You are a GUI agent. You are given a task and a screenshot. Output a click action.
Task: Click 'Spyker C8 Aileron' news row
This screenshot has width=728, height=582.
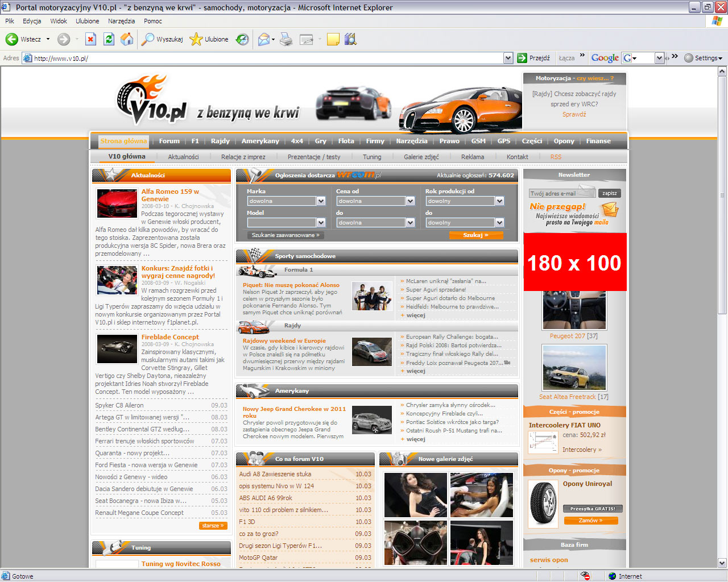(161, 405)
